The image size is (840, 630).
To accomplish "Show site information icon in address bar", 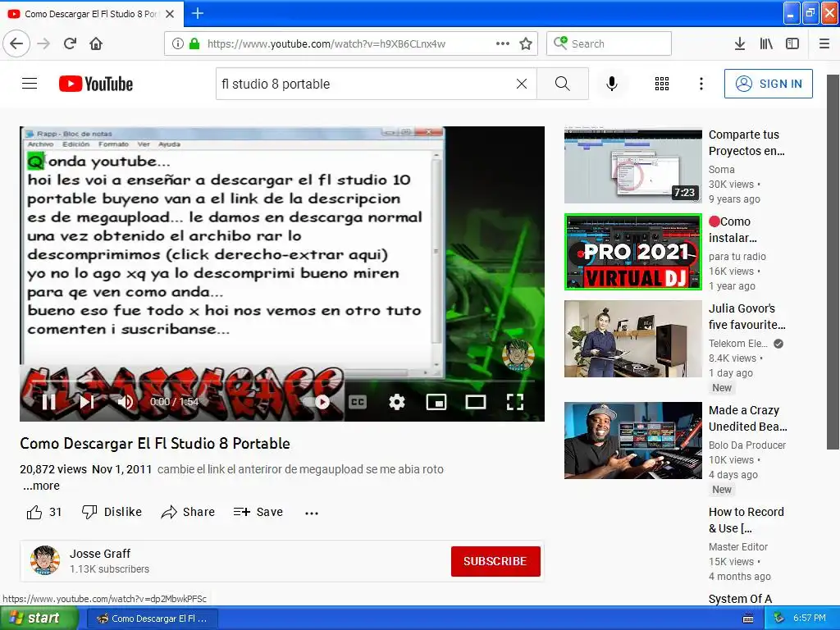I will point(177,43).
